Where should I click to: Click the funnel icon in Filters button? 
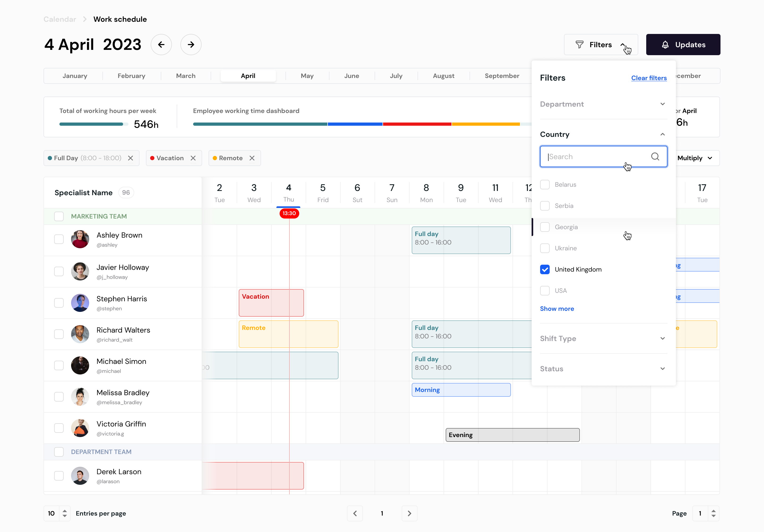pyautogui.click(x=579, y=45)
